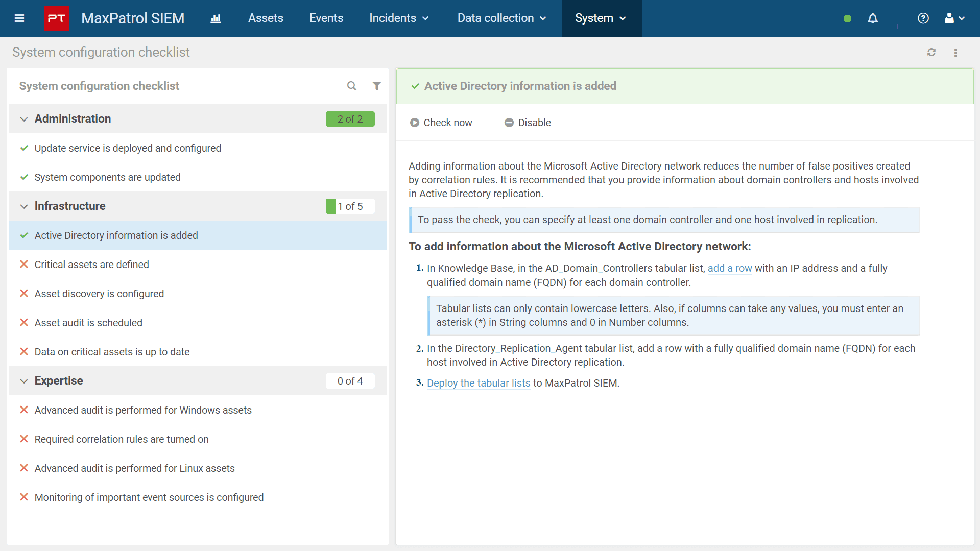Screen dimensions: 980x551
Task: Click the red X for Required correlation rules
Action: (x=24, y=439)
